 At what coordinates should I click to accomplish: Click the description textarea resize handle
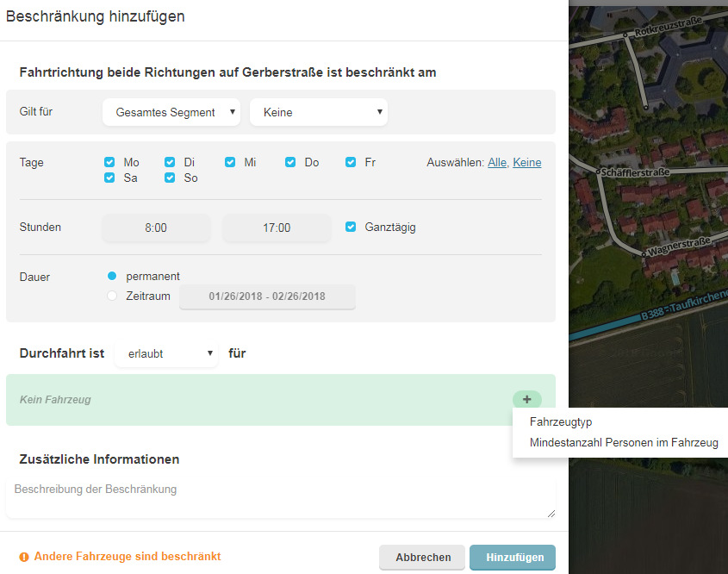551,513
